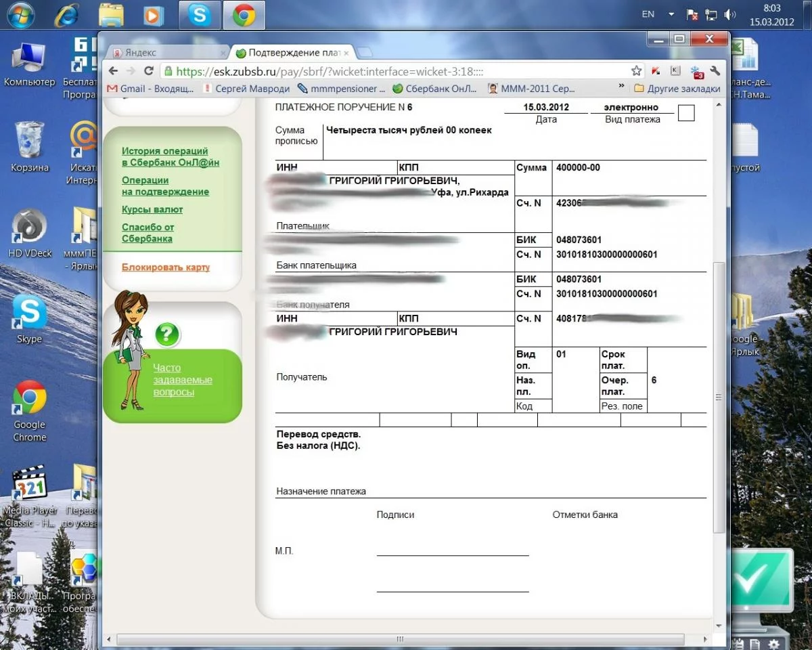Open История операций в Сбербанк ОнЛ@йн link
Screen dimensions: 812x650
170,156
